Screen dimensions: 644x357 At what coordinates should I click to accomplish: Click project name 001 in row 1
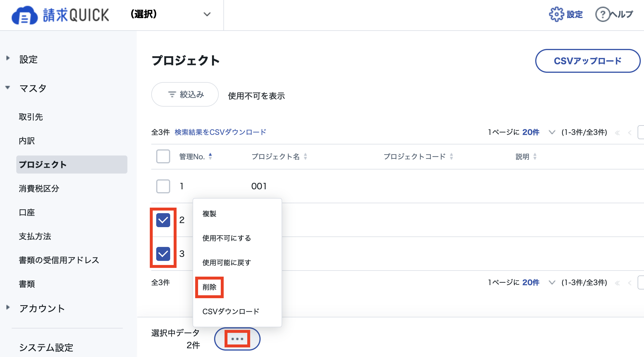click(259, 186)
